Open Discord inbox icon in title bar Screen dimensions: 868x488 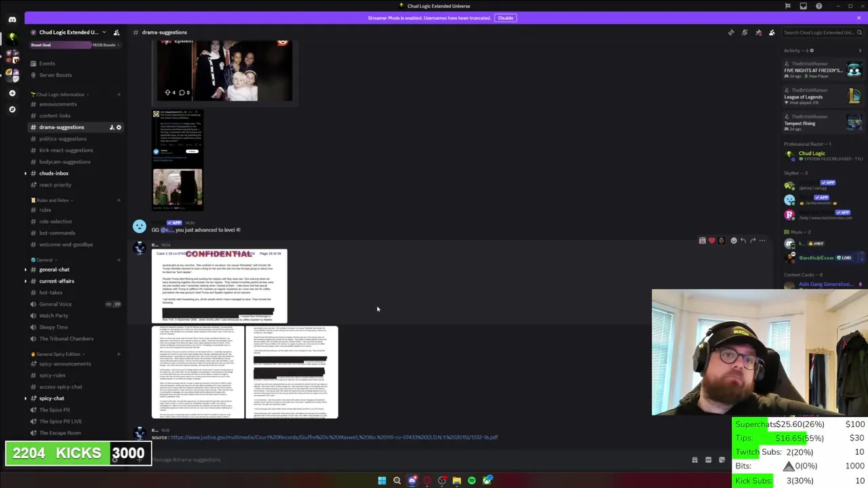point(804,6)
